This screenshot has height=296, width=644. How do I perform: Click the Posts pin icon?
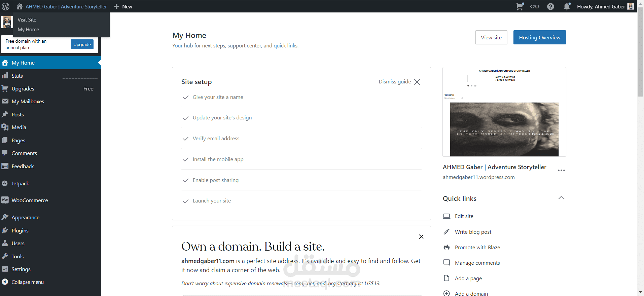[x=5, y=114]
